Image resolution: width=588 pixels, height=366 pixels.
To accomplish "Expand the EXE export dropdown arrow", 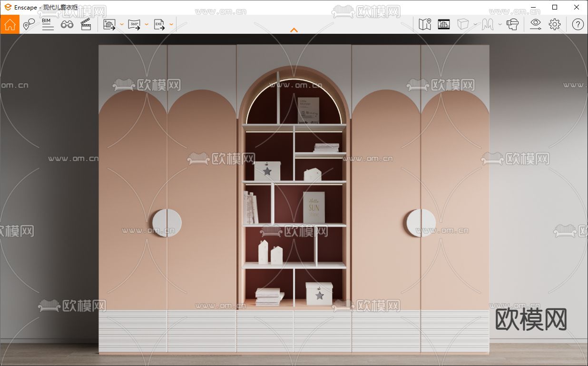I will (171, 24).
